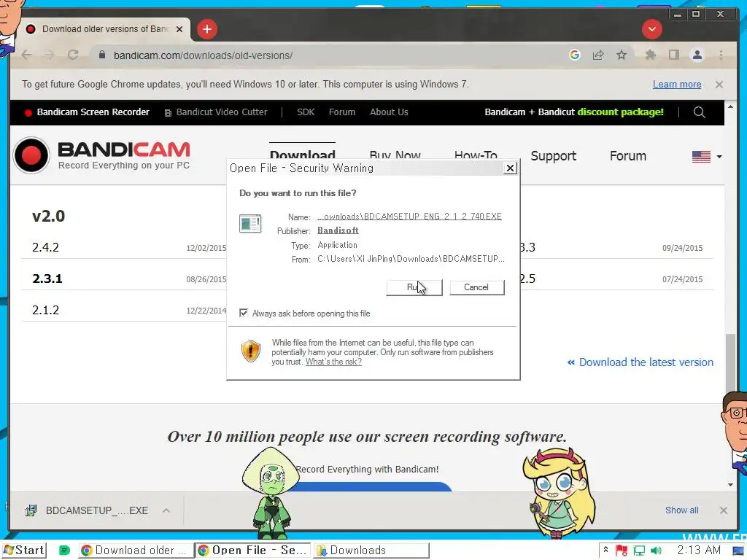Click the Bandicam site search magnifier
This screenshot has width=747, height=560.
pyautogui.click(x=699, y=112)
